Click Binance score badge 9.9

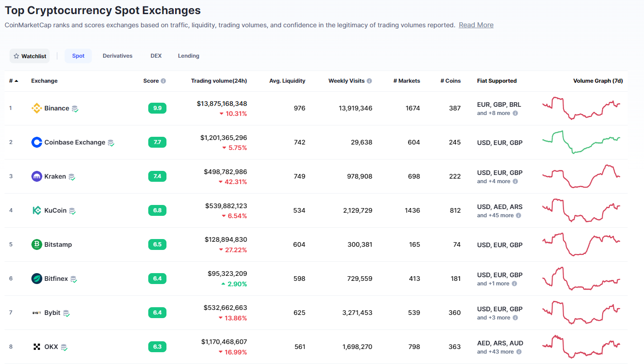(x=157, y=108)
